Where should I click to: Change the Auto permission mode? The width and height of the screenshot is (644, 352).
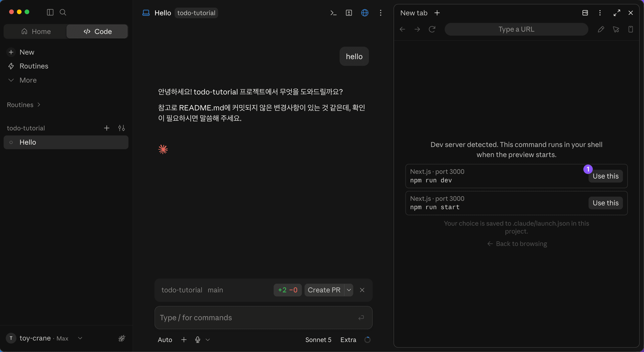click(x=165, y=340)
